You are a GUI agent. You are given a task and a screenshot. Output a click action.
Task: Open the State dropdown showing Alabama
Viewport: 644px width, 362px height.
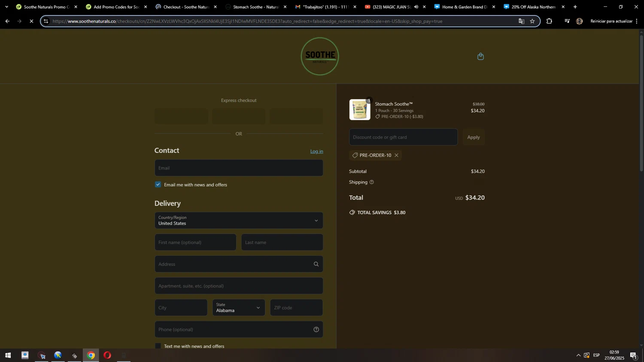[x=239, y=308]
